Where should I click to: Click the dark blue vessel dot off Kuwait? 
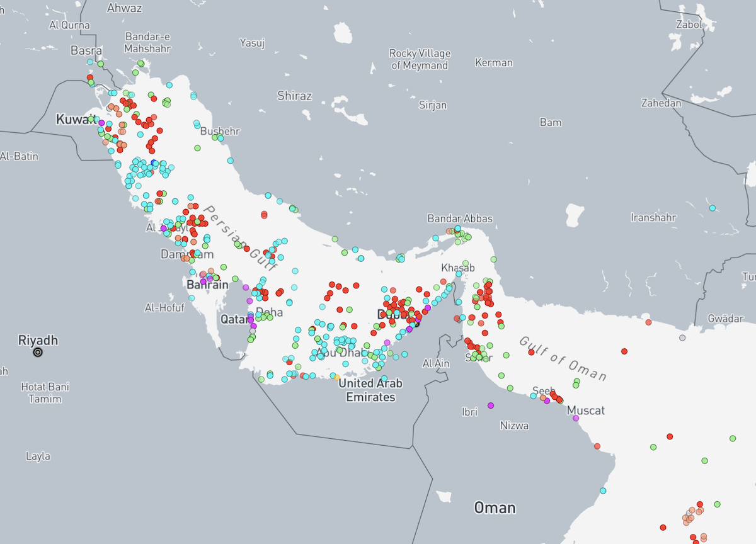click(x=154, y=163)
